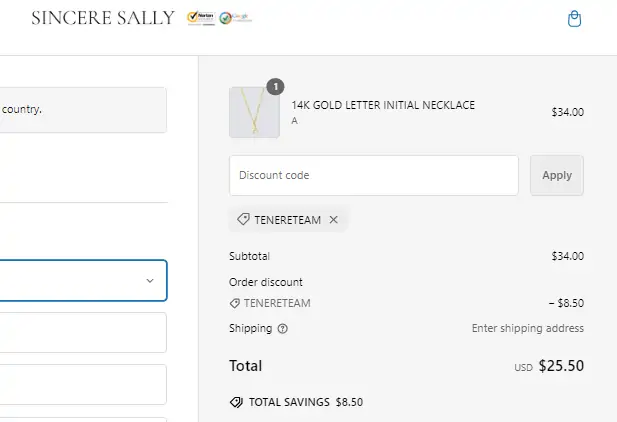Click the Shipping help question mark icon
This screenshot has width=617, height=422.
pyautogui.click(x=282, y=328)
